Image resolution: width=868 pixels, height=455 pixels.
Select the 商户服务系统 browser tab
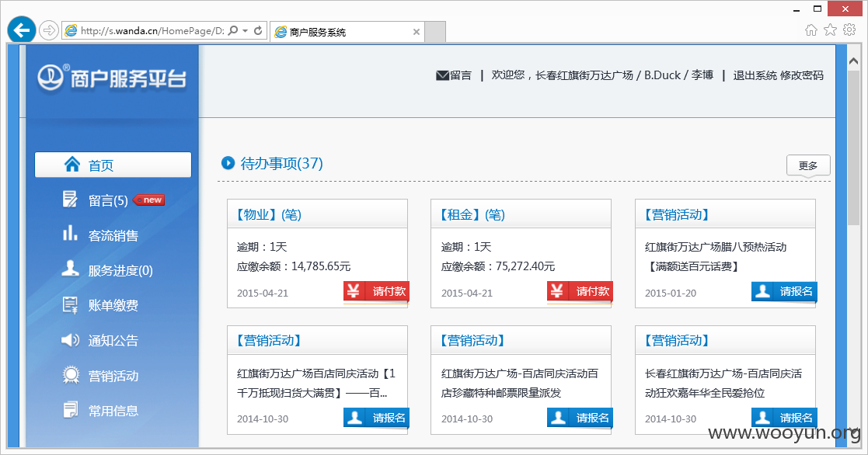tap(347, 32)
